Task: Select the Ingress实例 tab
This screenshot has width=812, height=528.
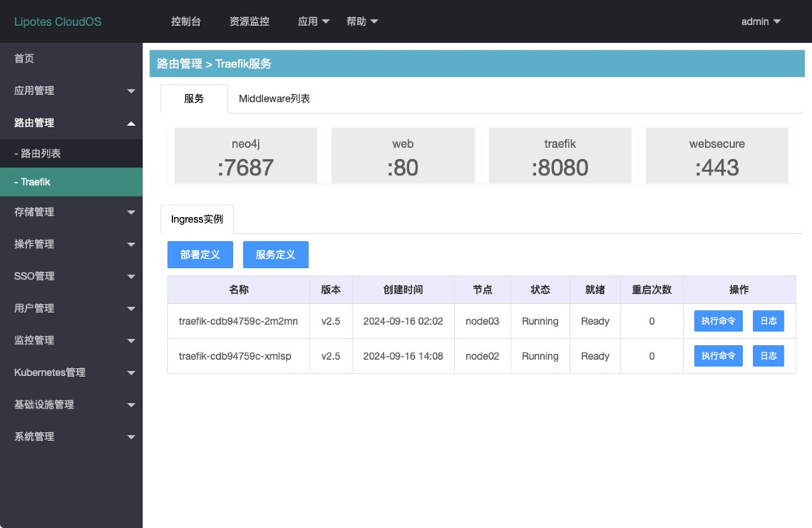Action: click(x=197, y=219)
